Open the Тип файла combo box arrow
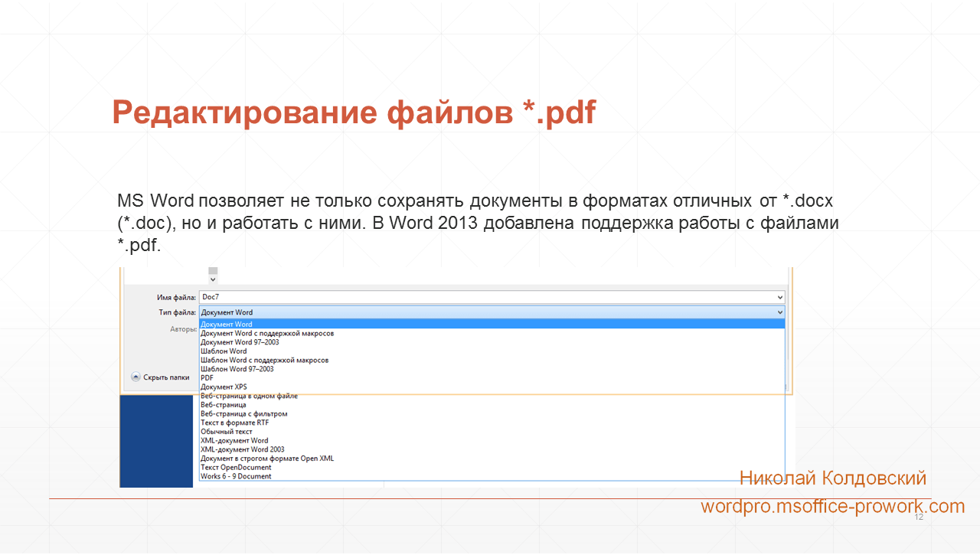980x555 pixels. point(779,312)
